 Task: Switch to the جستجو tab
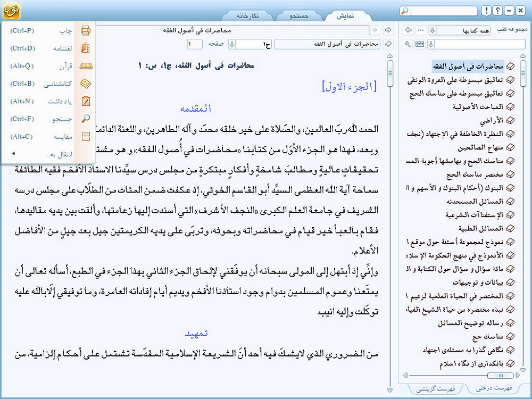pos(298,16)
